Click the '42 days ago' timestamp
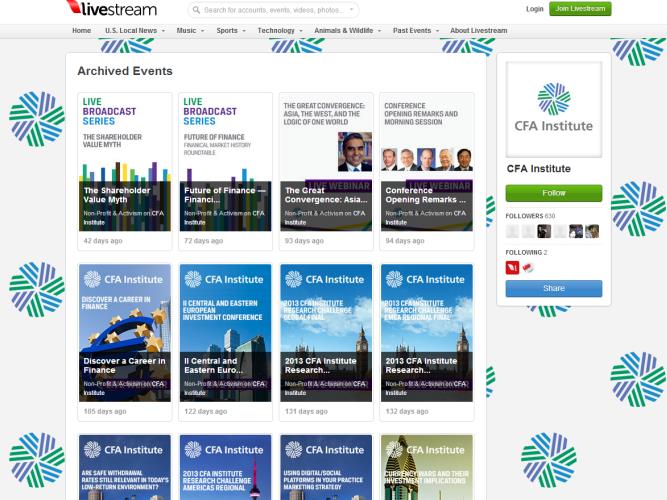 [x=103, y=241]
